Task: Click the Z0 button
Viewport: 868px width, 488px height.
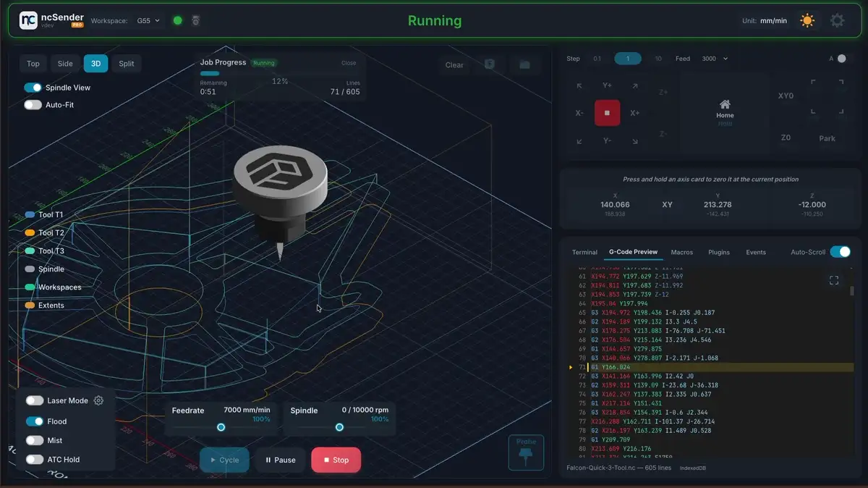Action: (786, 138)
